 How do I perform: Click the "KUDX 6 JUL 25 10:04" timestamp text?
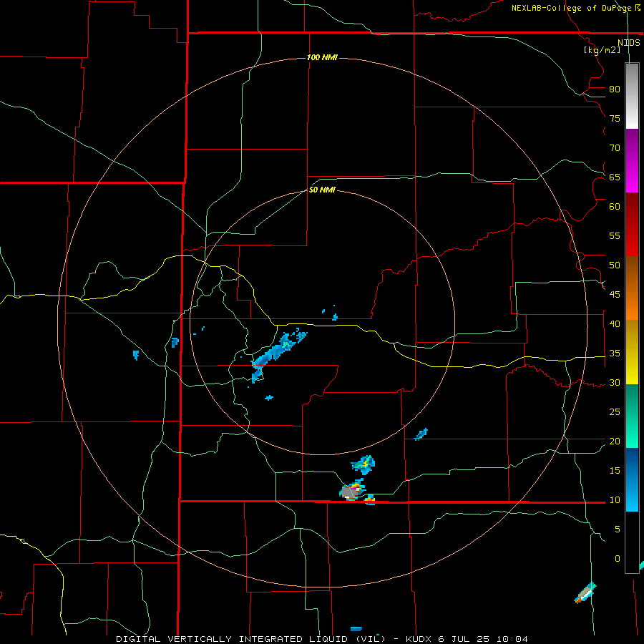467,639
